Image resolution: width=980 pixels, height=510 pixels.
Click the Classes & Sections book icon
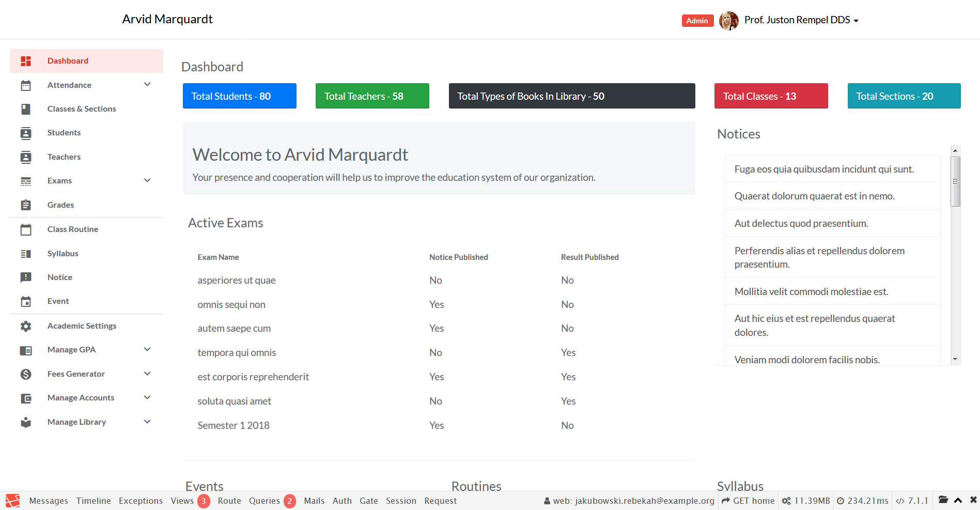click(x=26, y=109)
